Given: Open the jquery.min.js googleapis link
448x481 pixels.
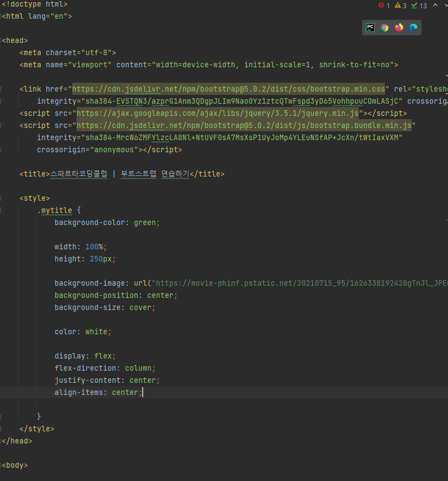Looking at the screenshot, I should point(218,113).
